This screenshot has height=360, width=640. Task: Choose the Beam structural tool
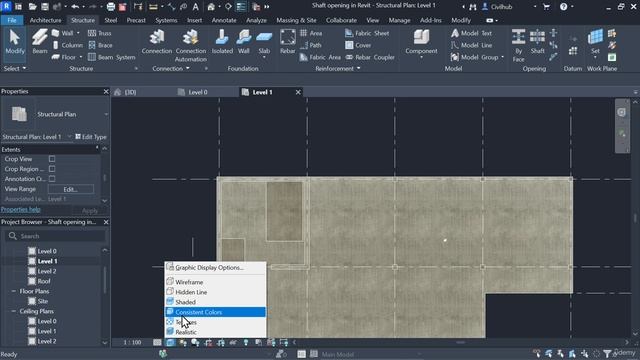(40, 42)
